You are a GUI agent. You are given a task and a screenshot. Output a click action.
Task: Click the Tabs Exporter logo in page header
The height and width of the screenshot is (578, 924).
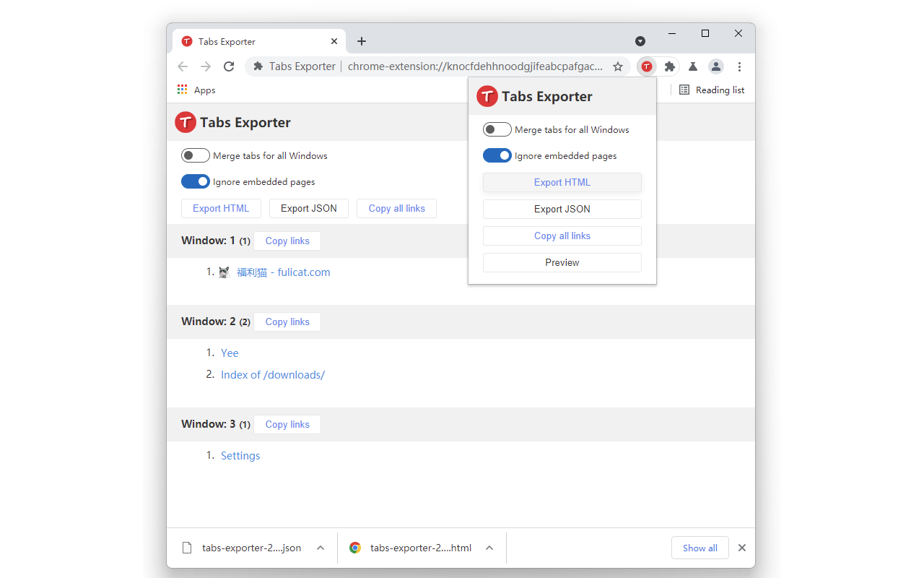186,122
